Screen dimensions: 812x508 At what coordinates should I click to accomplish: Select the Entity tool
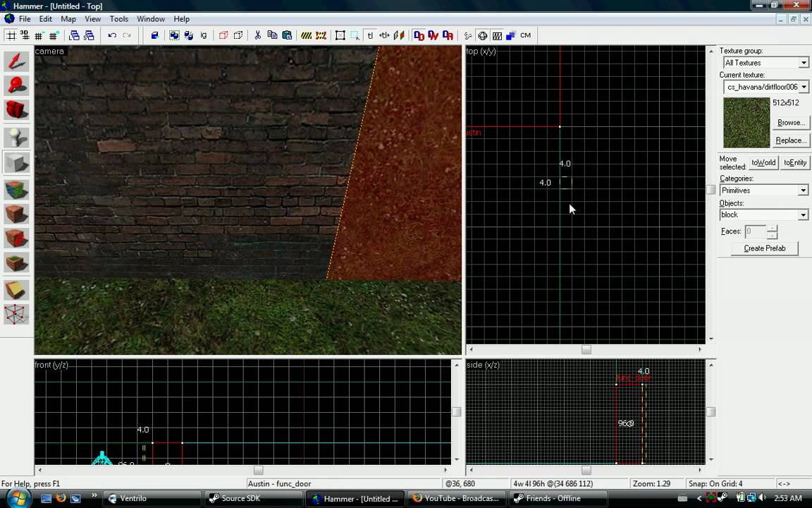coord(17,138)
